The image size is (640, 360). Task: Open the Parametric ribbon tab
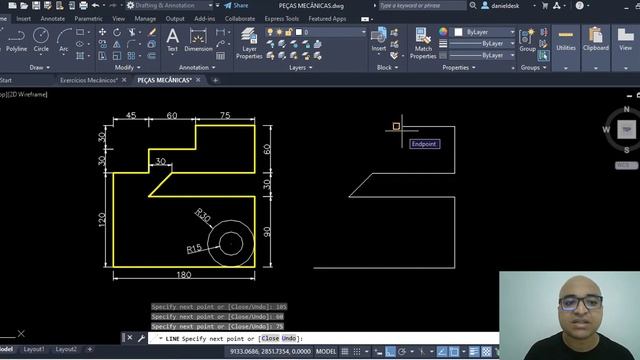(x=89, y=19)
